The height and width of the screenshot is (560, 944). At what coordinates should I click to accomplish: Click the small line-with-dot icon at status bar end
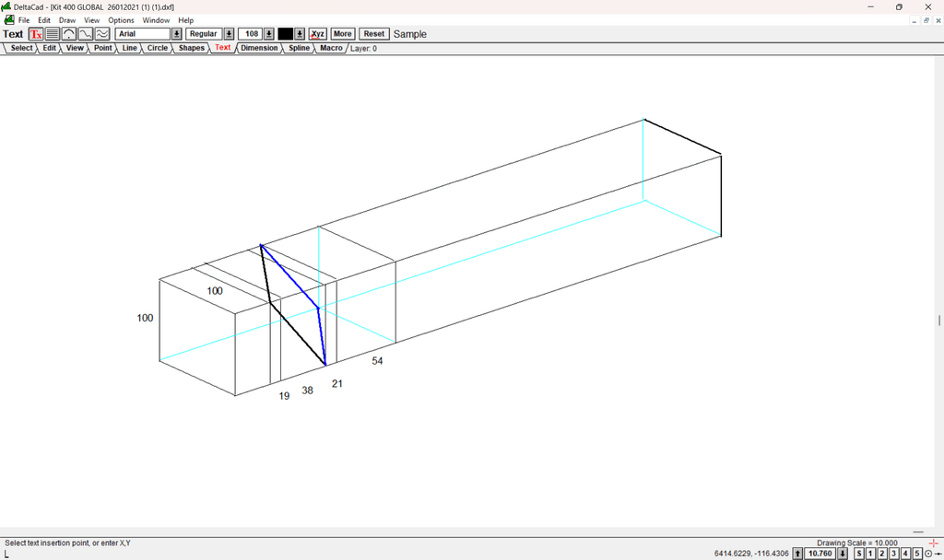[x=938, y=554]
